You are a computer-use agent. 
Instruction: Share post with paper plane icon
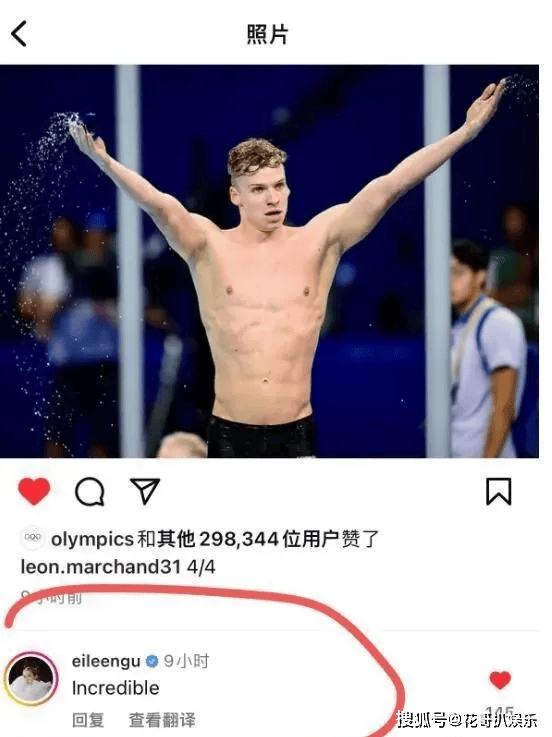145,491
